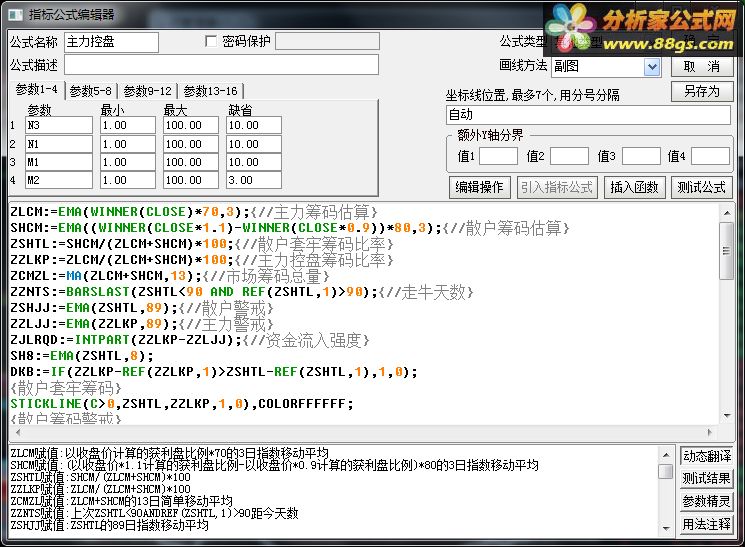Click the 坐标线位置 field showing 自动
The image size is (745, 547).
588,115
